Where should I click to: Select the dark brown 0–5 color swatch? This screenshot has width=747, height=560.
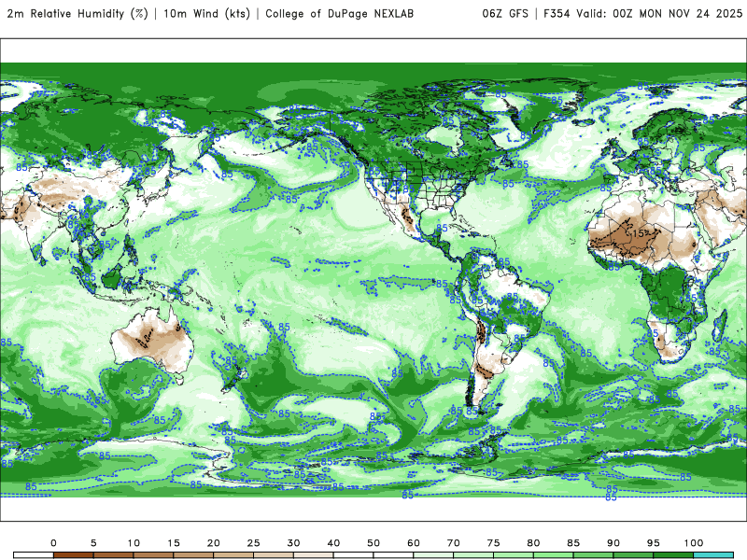(x=74, y=555)
